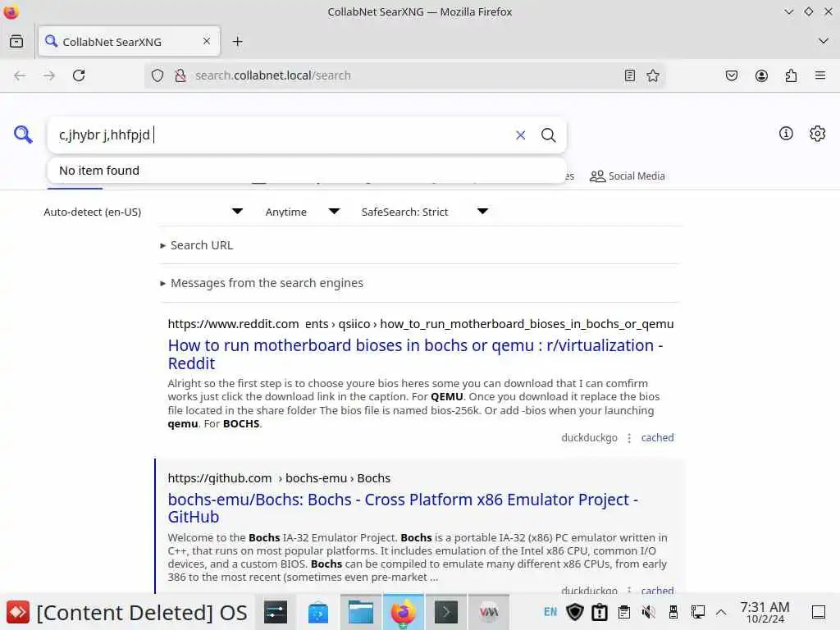The width and height of the screenshot is (840, 630).
Task: Submit search with magnifier button
Action: tap(548, 135)
